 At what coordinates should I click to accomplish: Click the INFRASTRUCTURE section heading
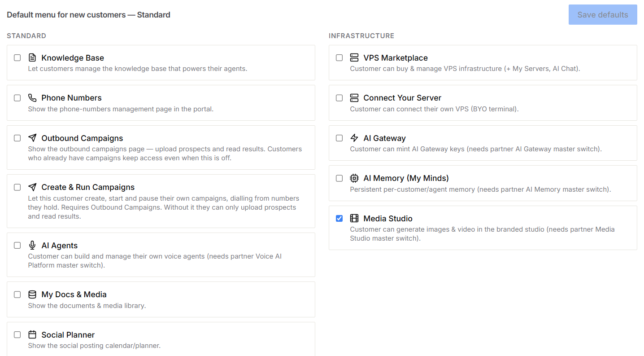point(361,36)
